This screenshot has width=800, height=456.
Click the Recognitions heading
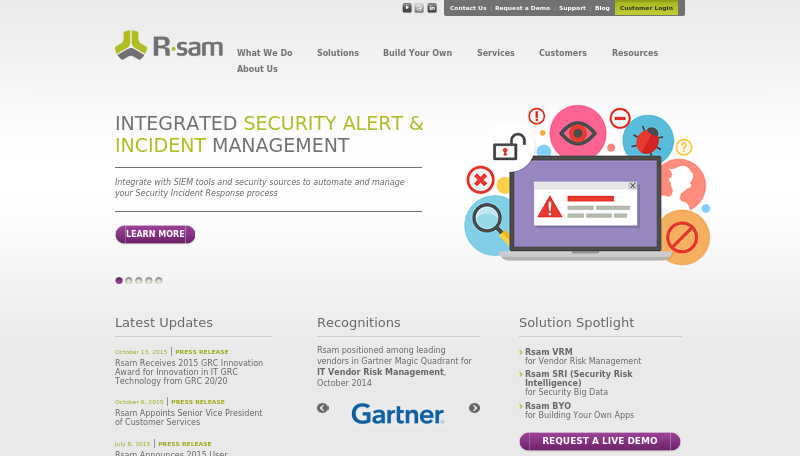click(359, 323)
